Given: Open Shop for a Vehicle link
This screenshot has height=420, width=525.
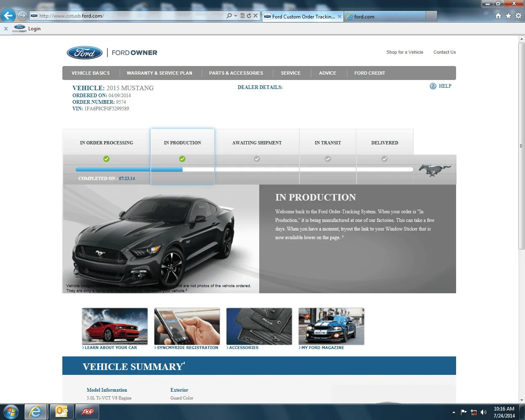Looking at the screenshot, I should [x=404, y=52].
